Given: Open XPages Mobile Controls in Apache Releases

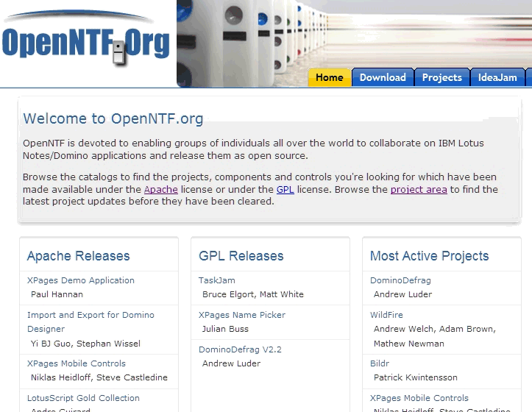Looking at the screenshot, I should [x=77, y=363].
